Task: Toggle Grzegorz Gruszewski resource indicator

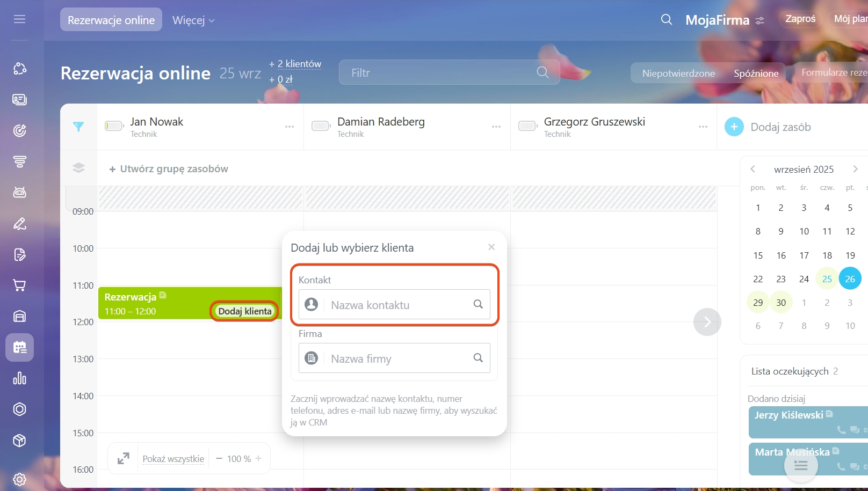Action: point(527,126)
